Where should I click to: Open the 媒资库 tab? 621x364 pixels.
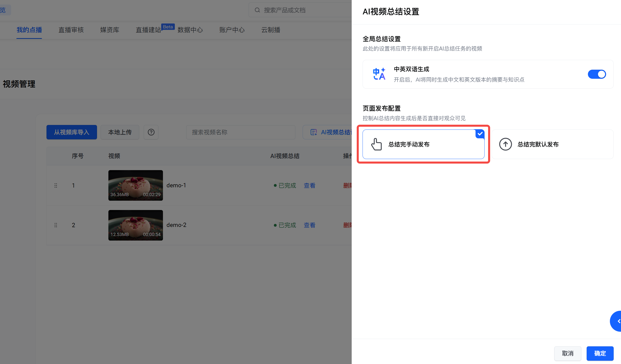coord(110,30)
